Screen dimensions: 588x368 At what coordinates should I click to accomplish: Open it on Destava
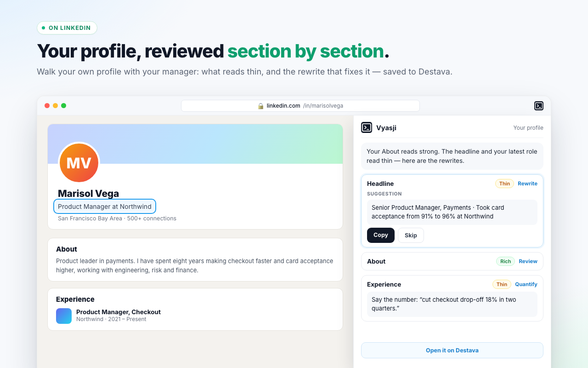pyautogui.click(x=452, y=350)
